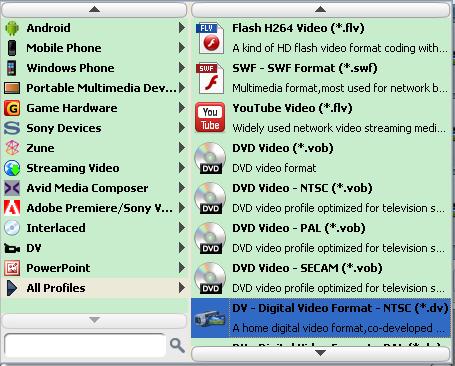The image size is (455, 366).
Task: Click 'DVD video format' description text
Action: (274, 168)
